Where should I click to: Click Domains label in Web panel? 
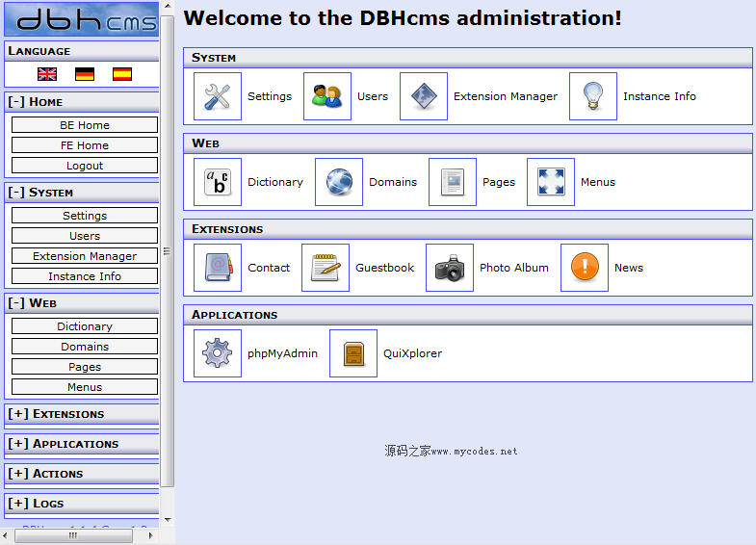point(393,182)
